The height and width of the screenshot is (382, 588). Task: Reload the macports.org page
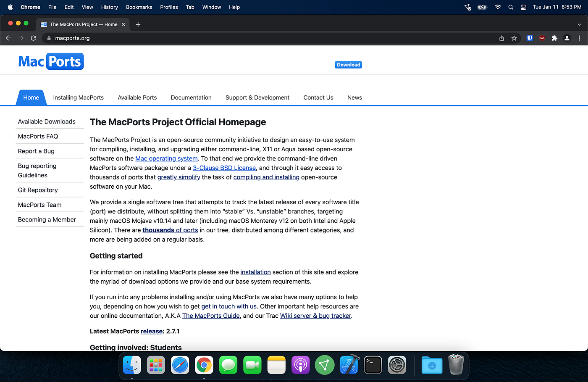[x=34, y=38]
